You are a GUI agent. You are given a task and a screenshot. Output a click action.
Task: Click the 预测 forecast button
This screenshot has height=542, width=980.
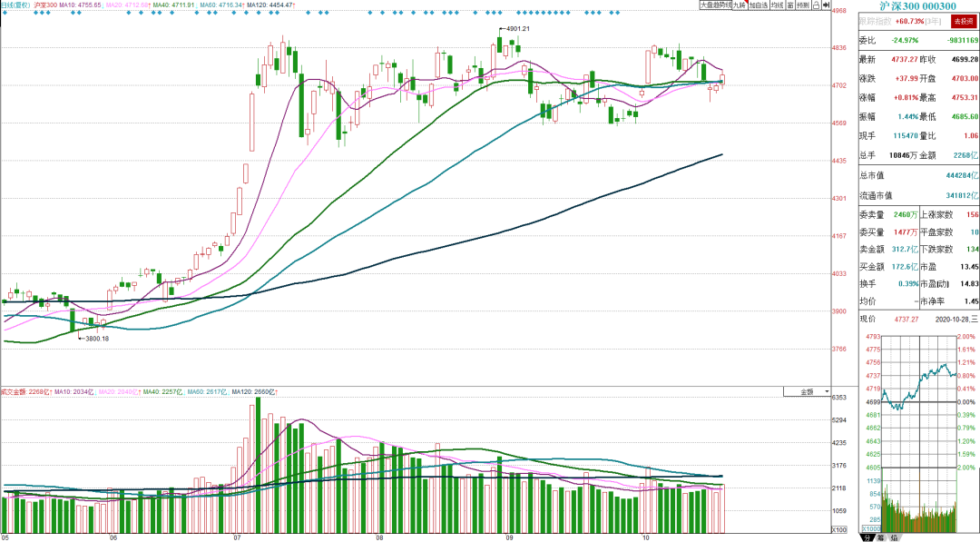pyautogui.click(x=803, y=5)
